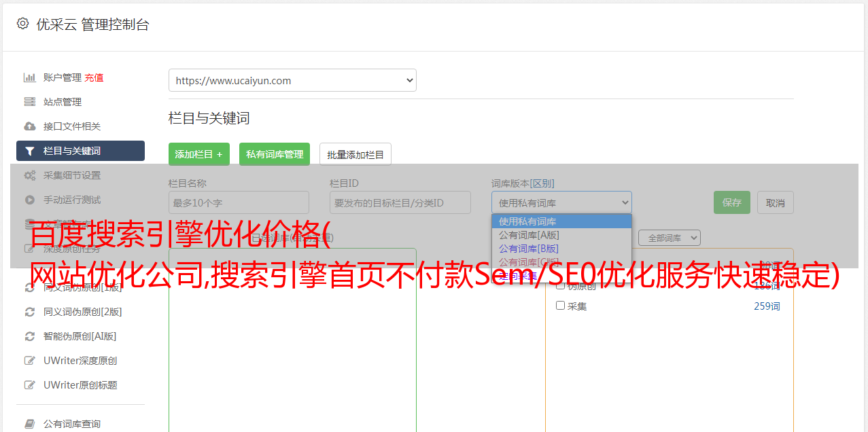Click the green 保存 button
Screen dimensions: 868x432
(x=732, y=202)
